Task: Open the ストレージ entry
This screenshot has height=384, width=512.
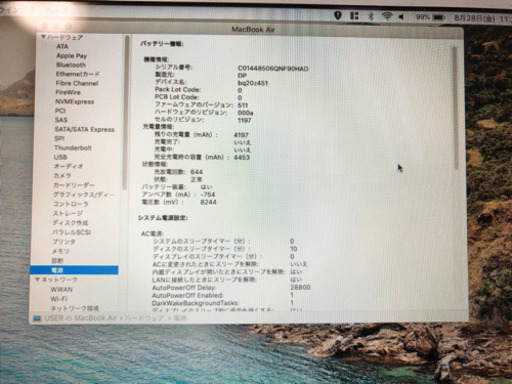Action: [67, 213]
